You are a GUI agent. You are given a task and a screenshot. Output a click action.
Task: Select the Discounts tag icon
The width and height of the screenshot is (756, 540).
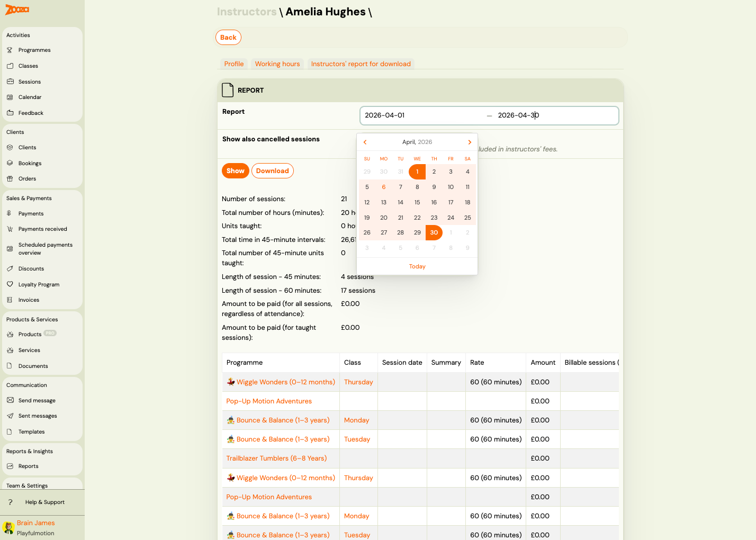10,269
